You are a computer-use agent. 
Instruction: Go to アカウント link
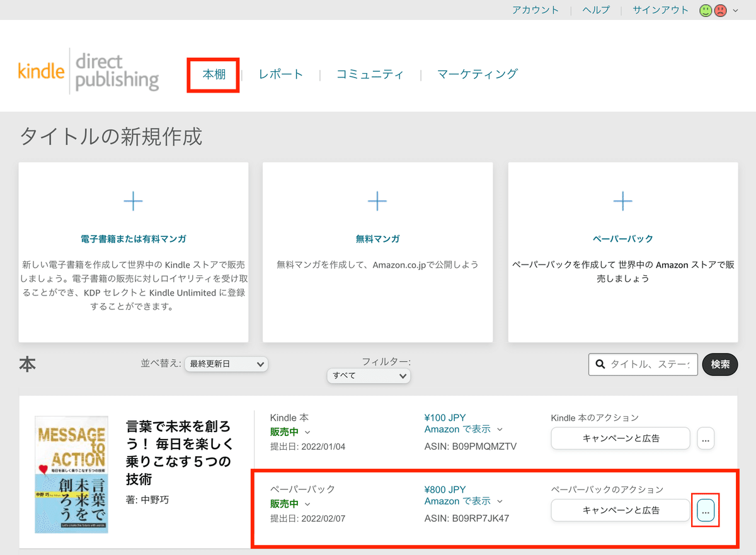pyautogui.click(x=535, y=10)
